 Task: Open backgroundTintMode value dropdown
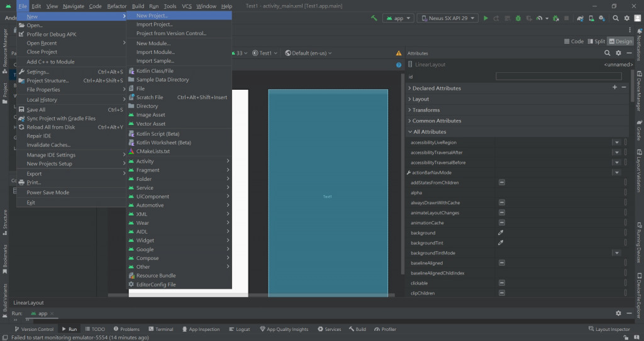(x=616, y=253)
